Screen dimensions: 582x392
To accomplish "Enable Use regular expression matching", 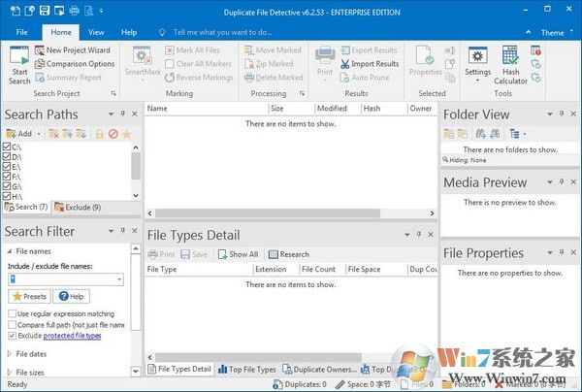I will (x=12, y=314).
